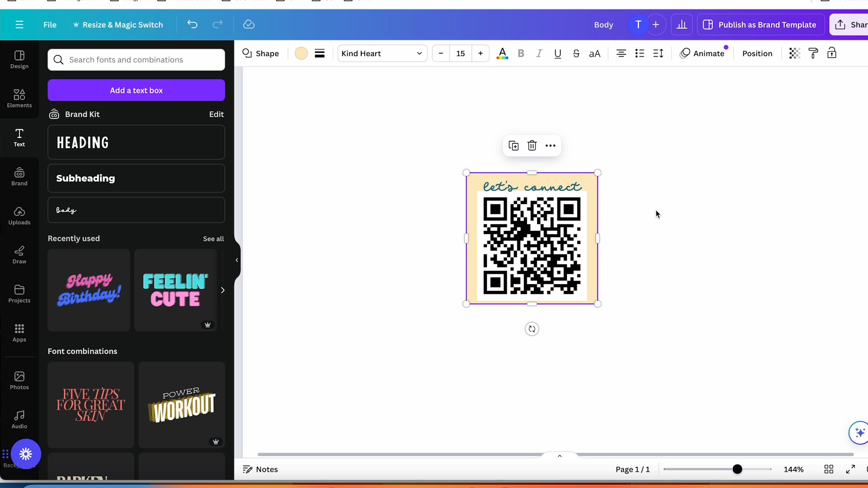Toggle bold formatting on text
Image resolution: width=868 pixels, height=488 pixels.
pyautogui.click(x=522, y=54)
